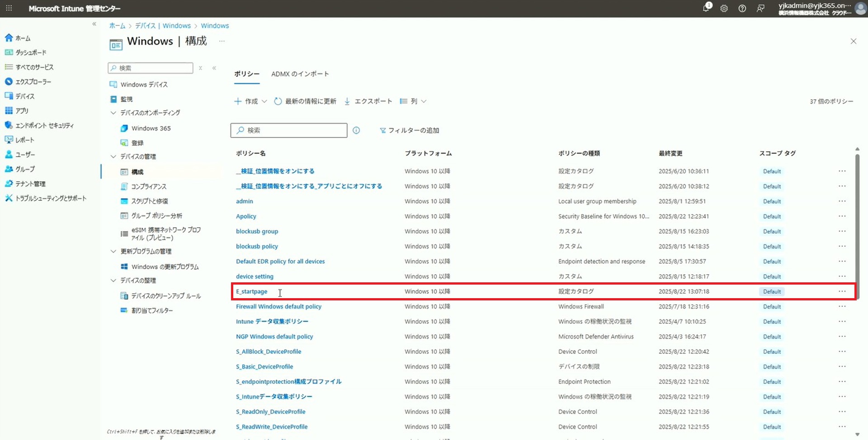Open the feedback icon in header
Image resolution: width=868 pixels, height=440 pixels.
click(760, 9)
